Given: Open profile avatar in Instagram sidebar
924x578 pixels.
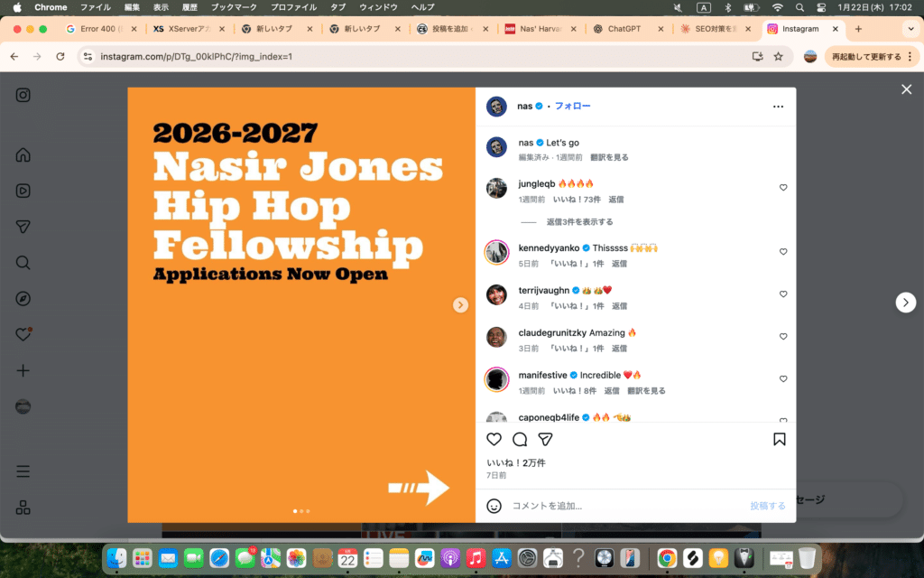Looking at the screenshot, I should pyautogui.click(x=23, y=406).
